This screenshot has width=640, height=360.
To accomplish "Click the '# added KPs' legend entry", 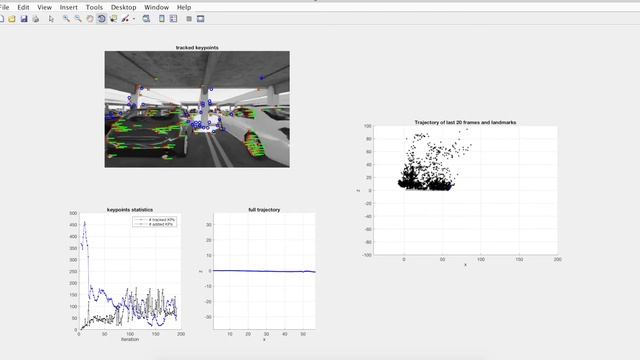I will tap(161, 224).
